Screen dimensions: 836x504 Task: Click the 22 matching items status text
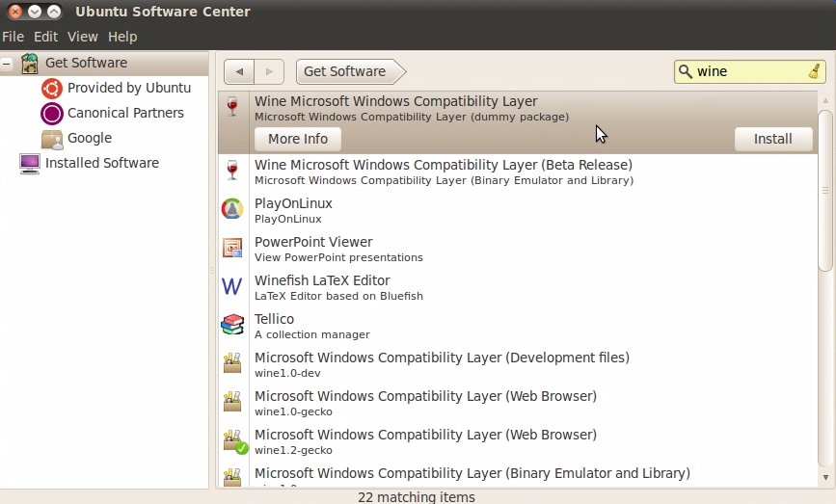pos(417,497)
